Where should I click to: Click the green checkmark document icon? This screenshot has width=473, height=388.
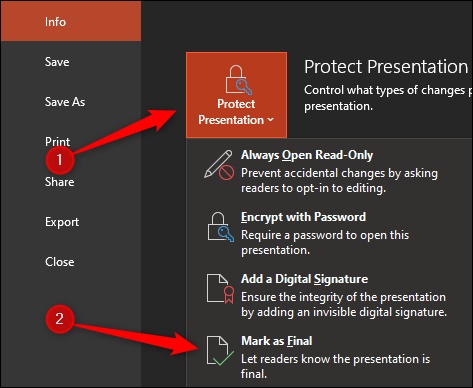pos(220,351)
